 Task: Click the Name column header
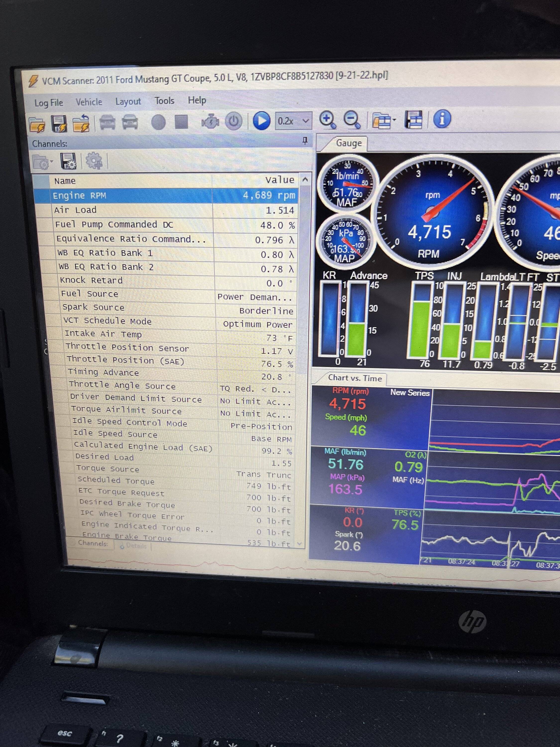[x=131, y=181]
